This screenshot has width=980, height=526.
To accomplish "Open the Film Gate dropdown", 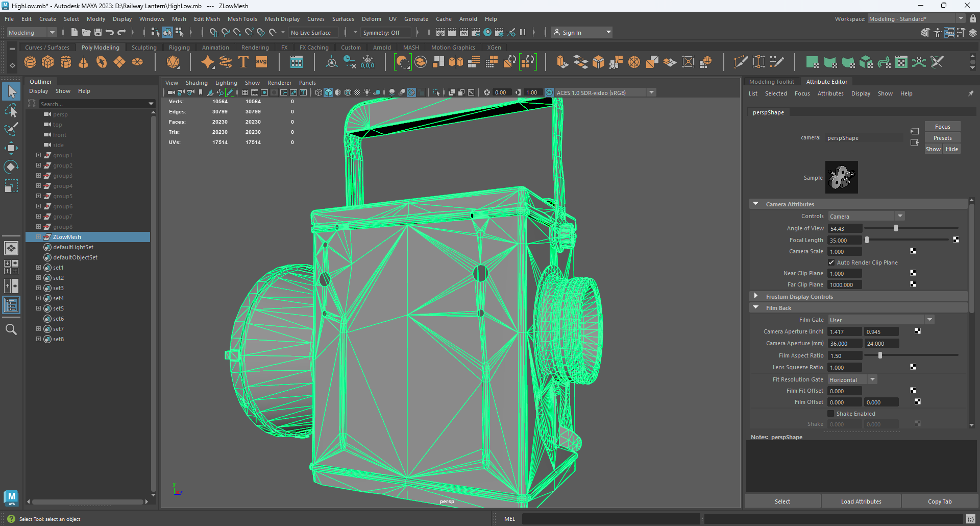I will pyautogui.click(x=929, y=319).
